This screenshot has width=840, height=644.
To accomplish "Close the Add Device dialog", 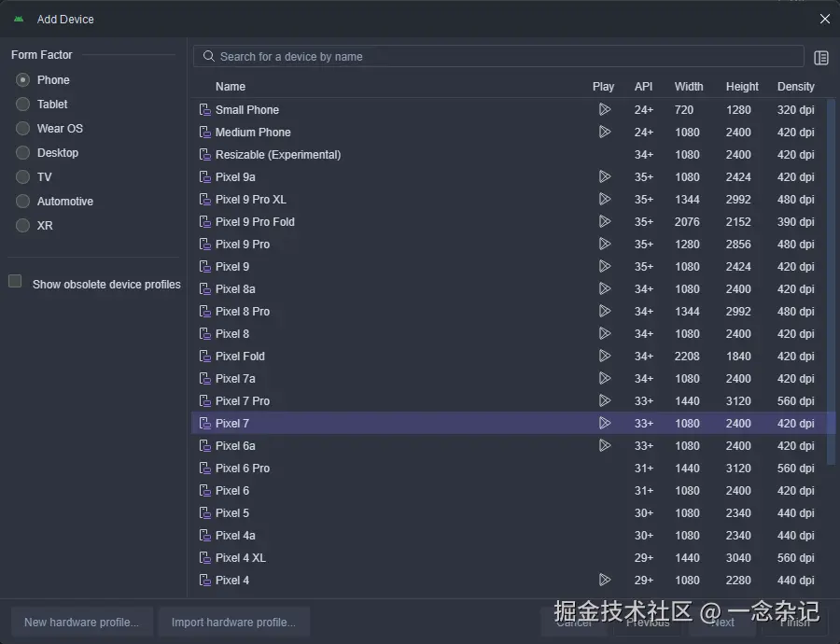I will point(825,19).
